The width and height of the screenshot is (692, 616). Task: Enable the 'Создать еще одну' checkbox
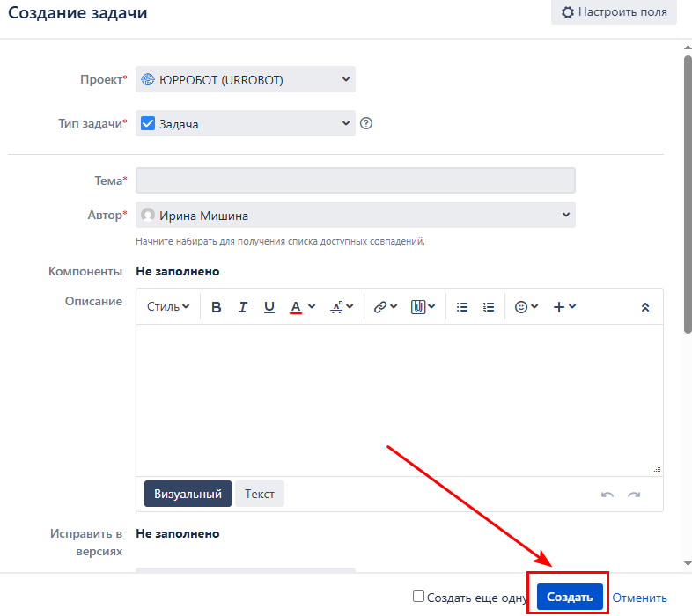pyautogui.click(x=419, y=596)
